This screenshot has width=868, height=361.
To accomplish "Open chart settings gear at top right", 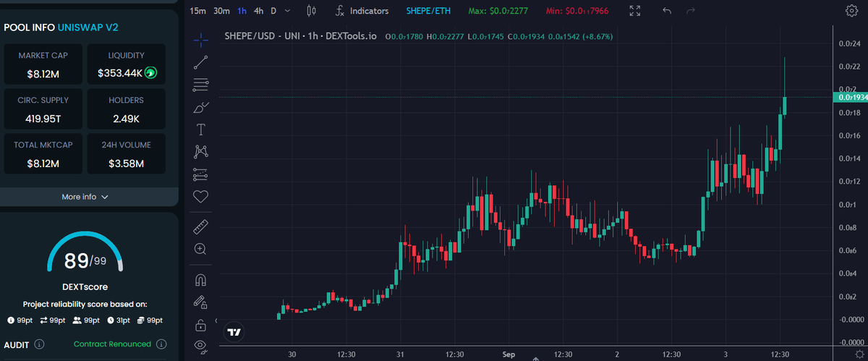I will (851, 11).
